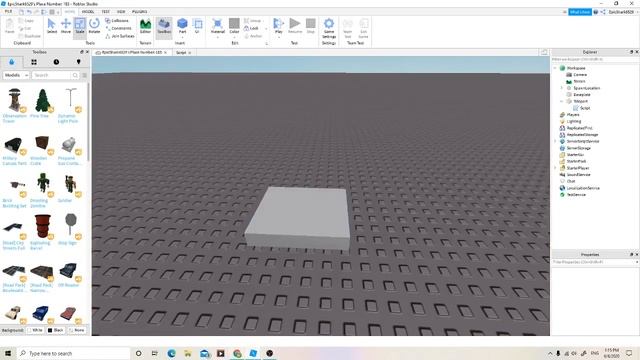Click the Paste clipboard icon

pyautogui.click(x=9, y=26)
